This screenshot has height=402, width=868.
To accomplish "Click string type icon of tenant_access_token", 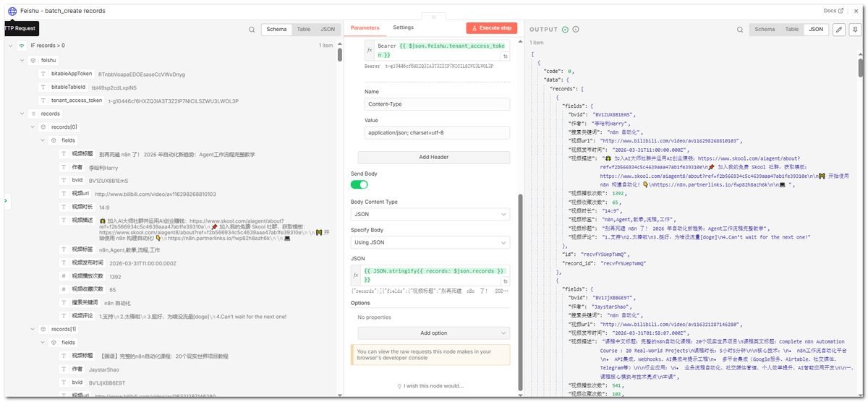I will point(43,100).
